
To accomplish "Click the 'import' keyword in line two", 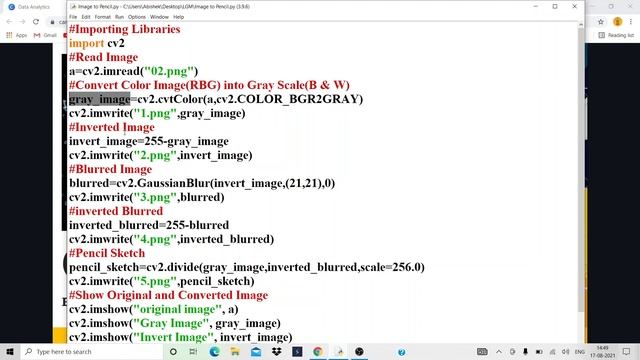I will [x=87, y=43].
